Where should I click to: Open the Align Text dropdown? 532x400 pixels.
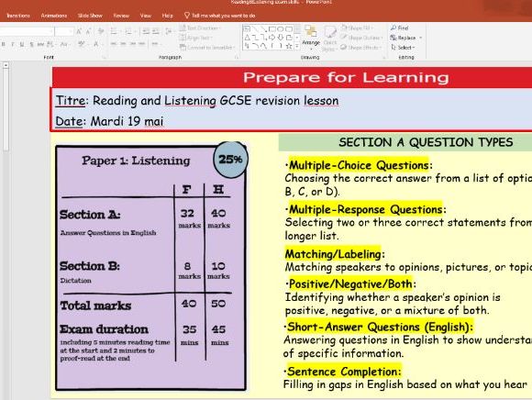tap(195, 38)
